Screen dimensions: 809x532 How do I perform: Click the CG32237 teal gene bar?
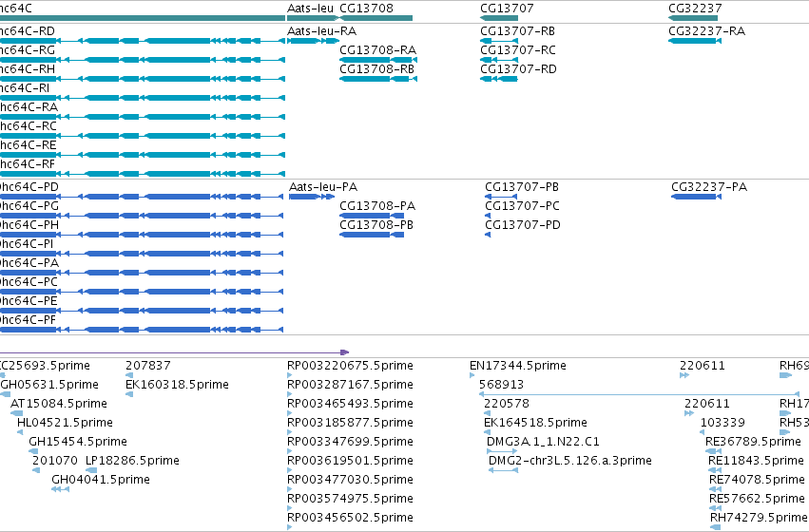click(x=692, y=18)
